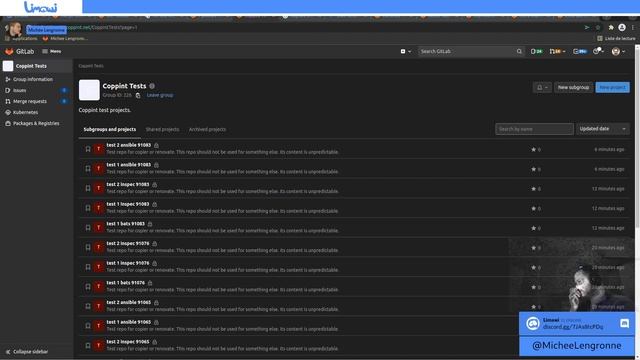Open the Updated date sort dropdown
Image resolution: width=640 pixels, height=360 pixels.
click(x=602, y=129)
